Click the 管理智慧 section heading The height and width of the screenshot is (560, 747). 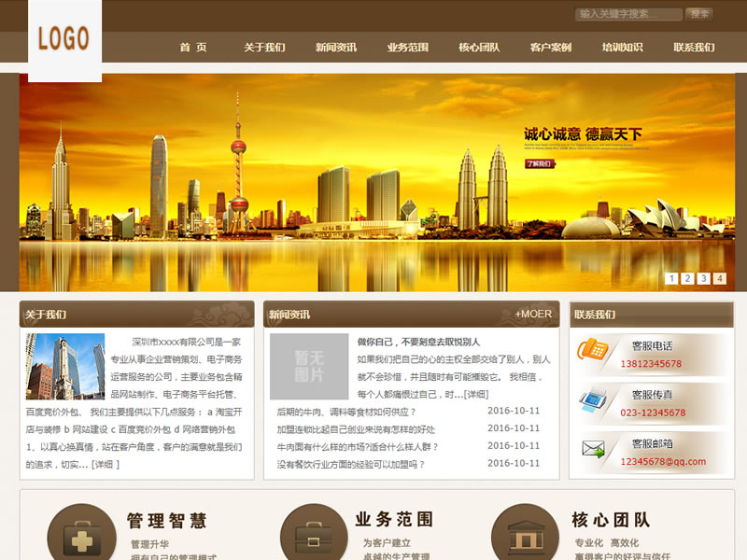click(167, 521)
